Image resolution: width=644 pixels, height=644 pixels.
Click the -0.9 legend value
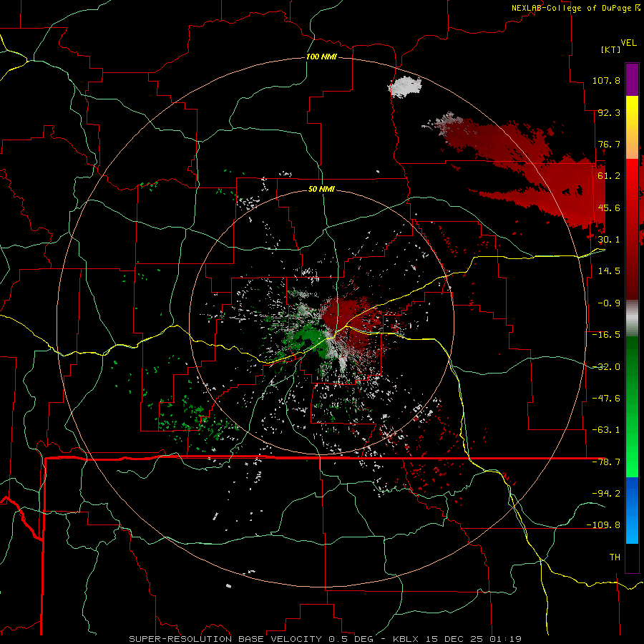pyautogui.click(x=609, y=303)
